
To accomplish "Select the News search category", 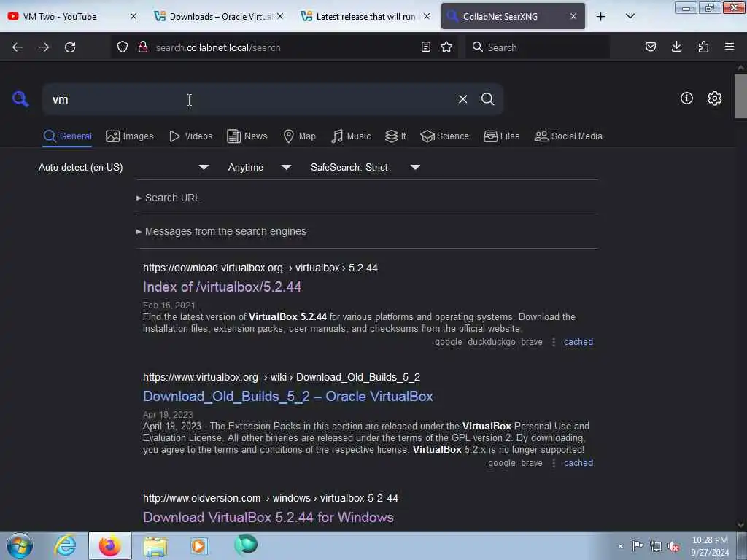I will (x=247, y=136).
